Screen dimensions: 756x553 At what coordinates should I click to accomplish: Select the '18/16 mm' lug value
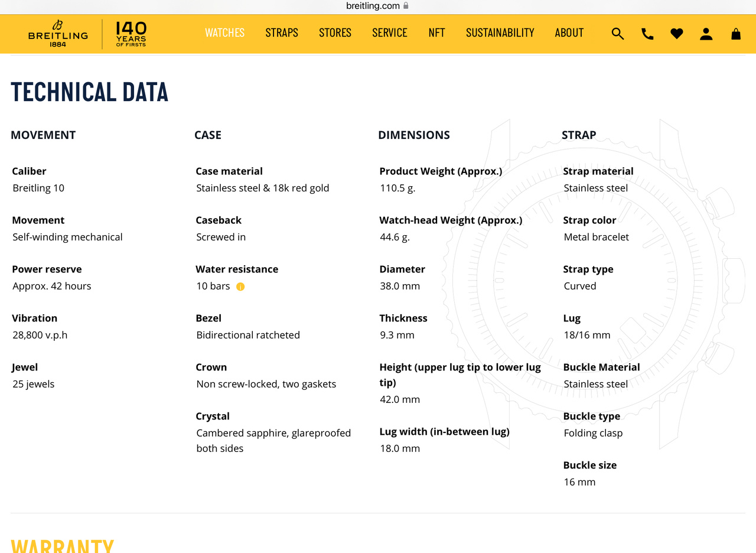tap(587, 335)
